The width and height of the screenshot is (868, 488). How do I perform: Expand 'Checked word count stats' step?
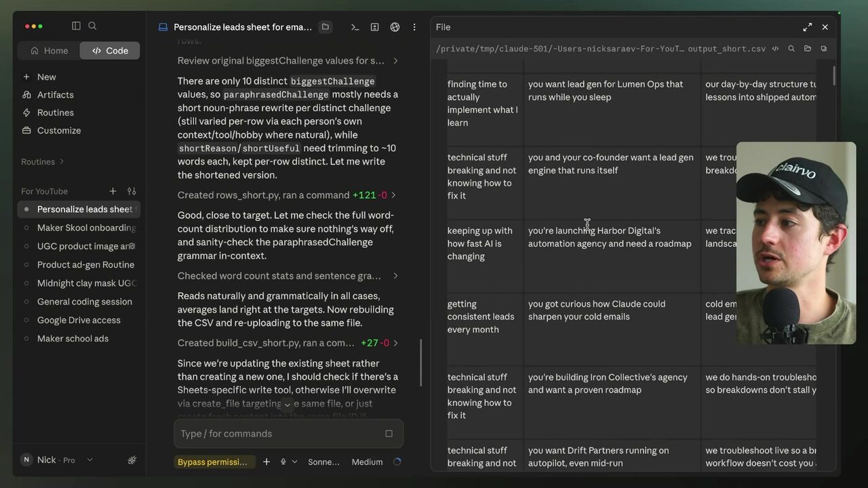287,276
